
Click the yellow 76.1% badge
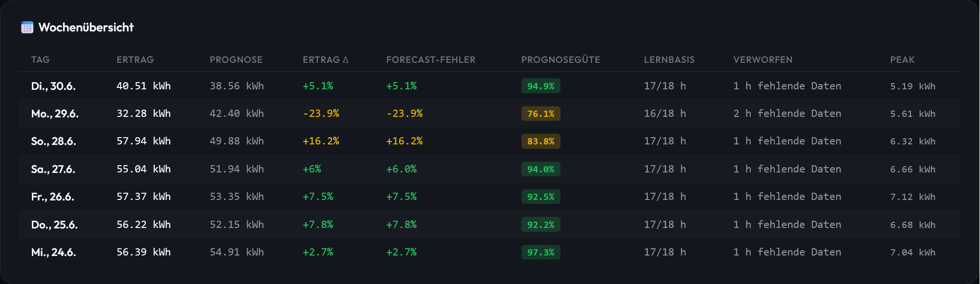pos(541,114)
